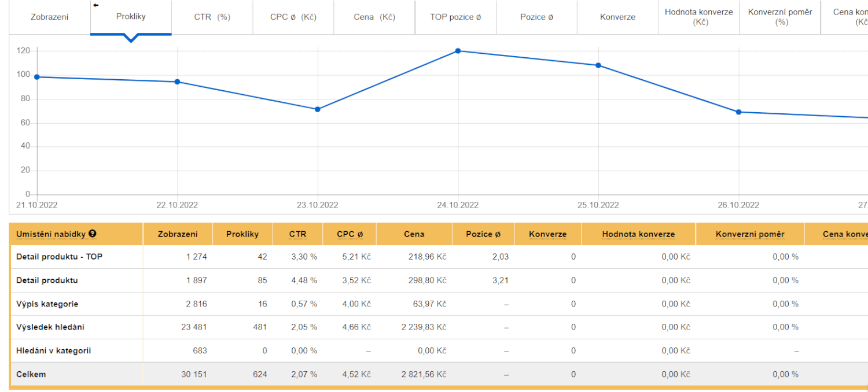This screenshot has width=868, height=392.
Task: Show the Cena (Kč) chart tab
Action: coord(374,17)
